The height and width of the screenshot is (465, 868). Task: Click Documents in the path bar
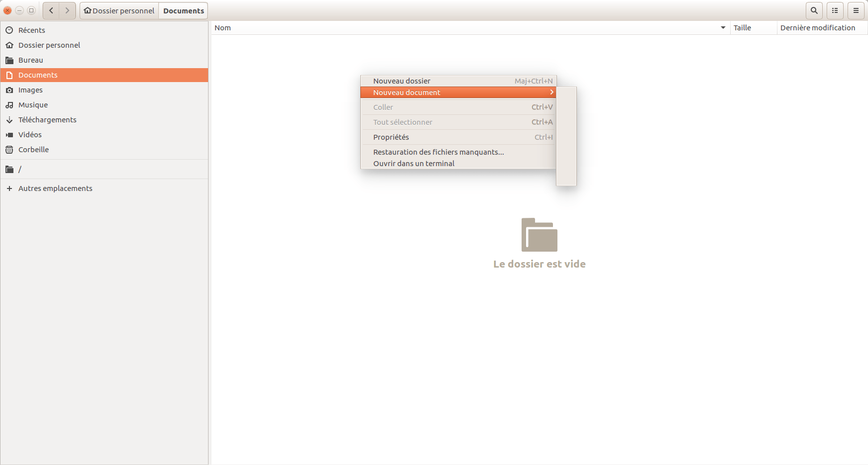[x=183, y=10]
